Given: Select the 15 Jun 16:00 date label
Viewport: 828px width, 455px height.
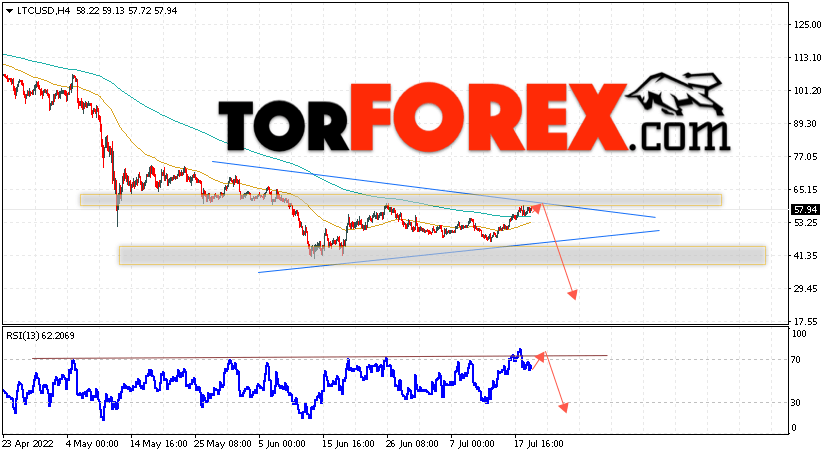Looking at the screenshot, I should point(348,444).
